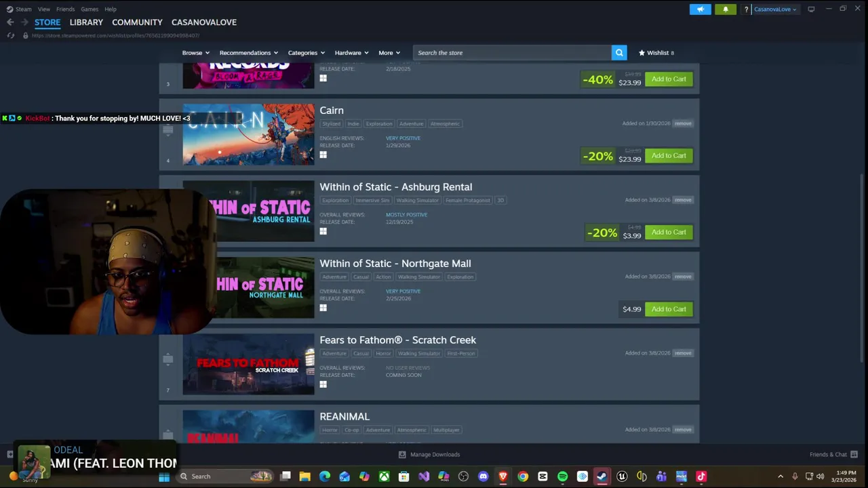The height and width of the screenshot is (488, 868).
Task: Open the Steam announcements megaphone icon
Action: pos(701,9)
